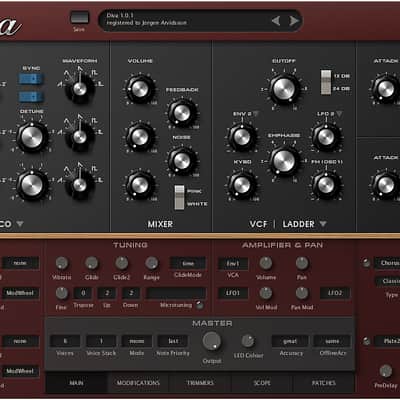Click the Master Output knob
This screenshot has height=400, width=400.
tap(212, 341)
